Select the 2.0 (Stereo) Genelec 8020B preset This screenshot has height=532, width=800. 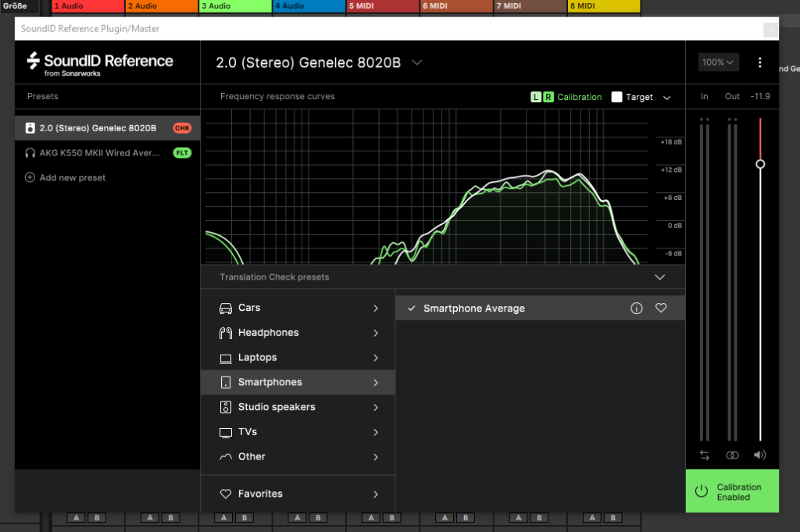click(x=108, y=128)
